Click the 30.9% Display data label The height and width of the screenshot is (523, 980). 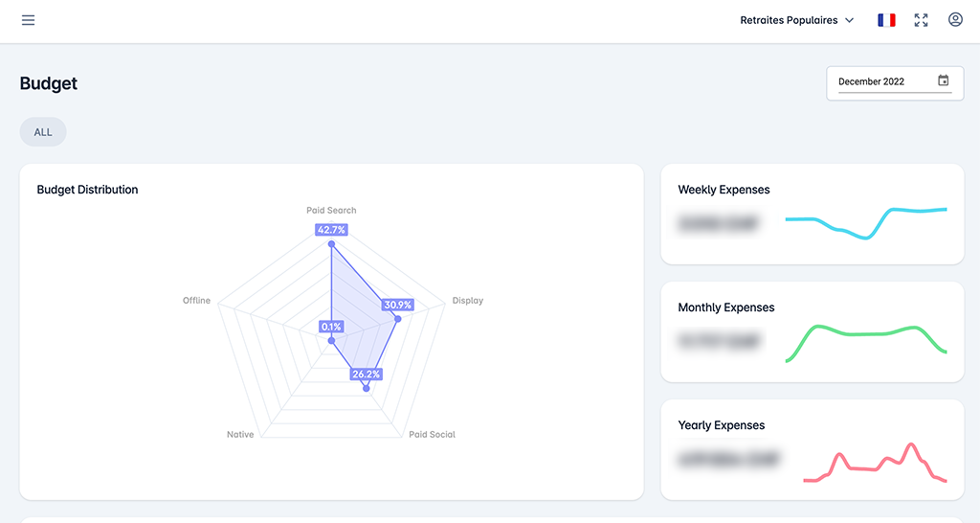[x=397, y=305]
